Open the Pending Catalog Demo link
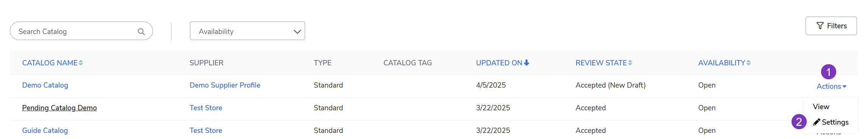Image resolution: width=868 pixels, height=139 pixels. 59,108
